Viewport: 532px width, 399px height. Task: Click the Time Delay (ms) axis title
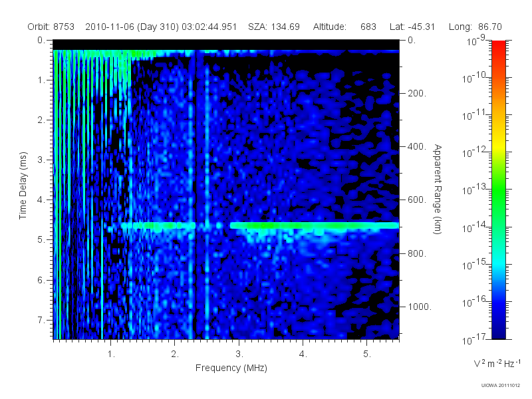[23, 186]
